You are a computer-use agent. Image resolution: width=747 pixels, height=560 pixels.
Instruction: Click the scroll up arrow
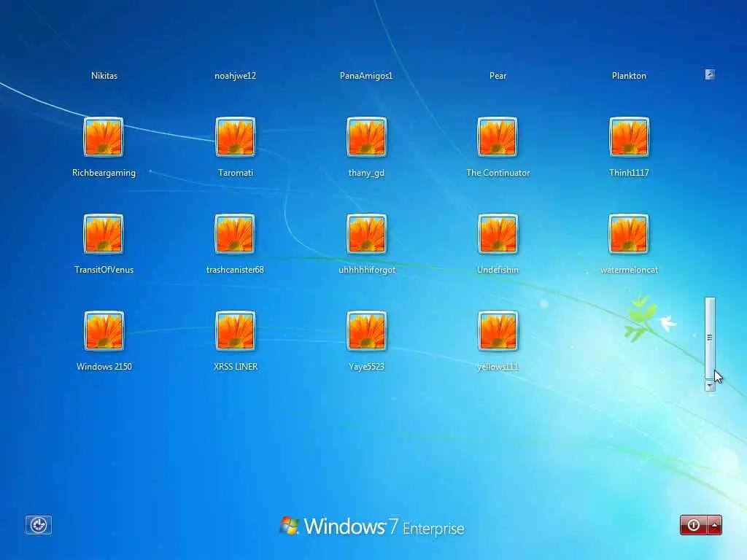coord(710,74)
